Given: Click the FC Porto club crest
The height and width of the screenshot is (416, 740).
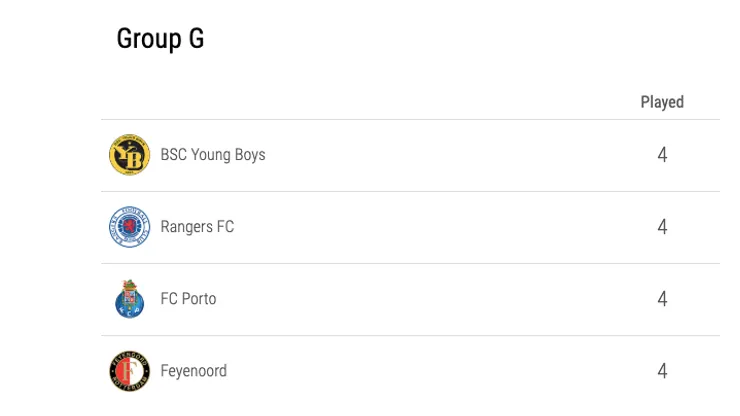Looking at the screenshot, I should 129,299.
